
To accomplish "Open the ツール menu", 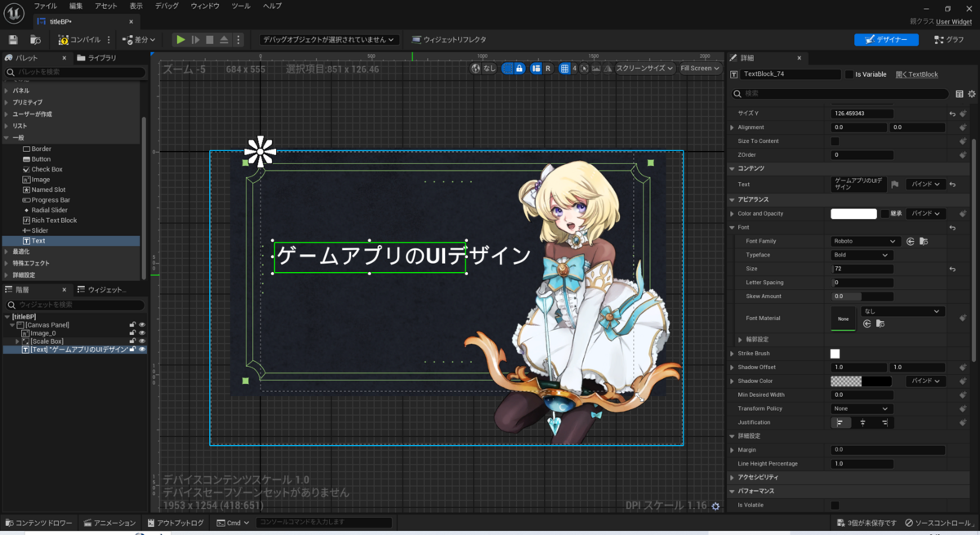I will click(241, 6).
